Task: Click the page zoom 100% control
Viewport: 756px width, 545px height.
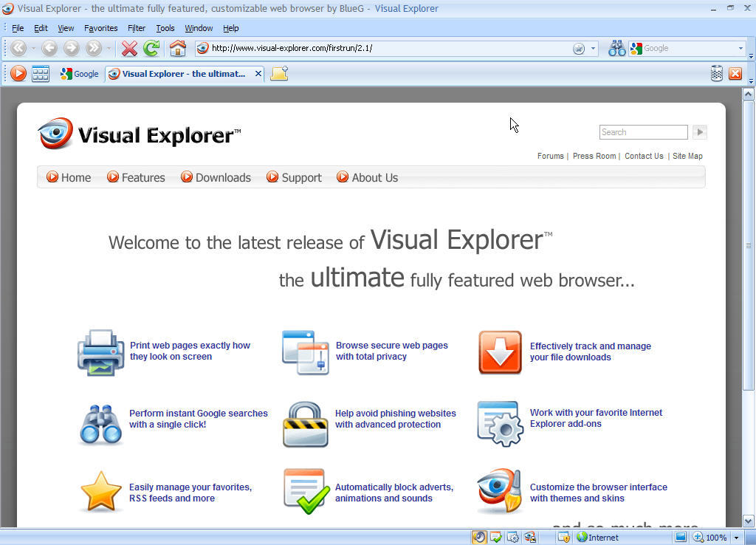Action: (x=715, y=537)
